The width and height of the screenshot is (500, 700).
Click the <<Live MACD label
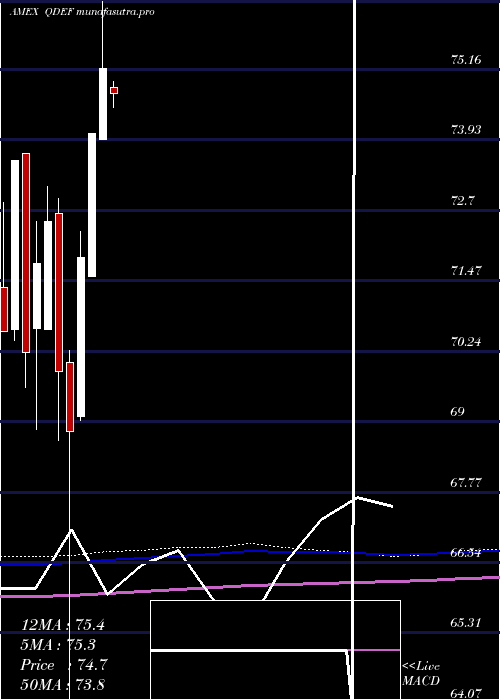tap(421, 674)
